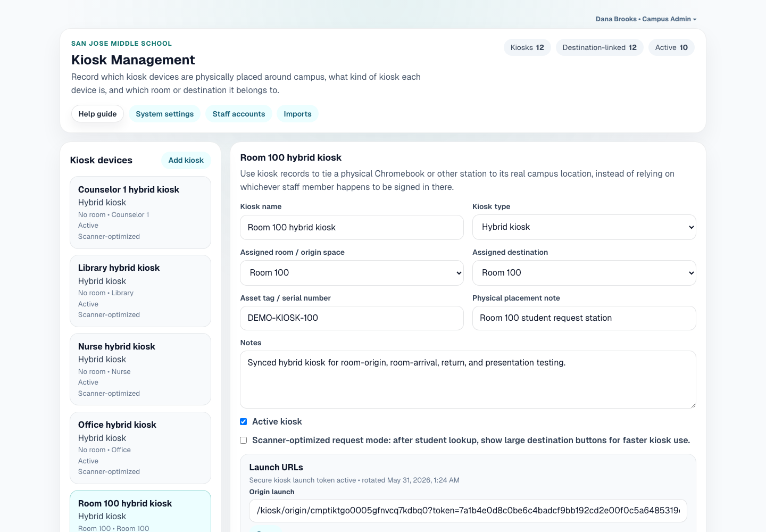Click the Kiosk Management heading
Viewport: 766px width, 532px height.
[133, 60]
